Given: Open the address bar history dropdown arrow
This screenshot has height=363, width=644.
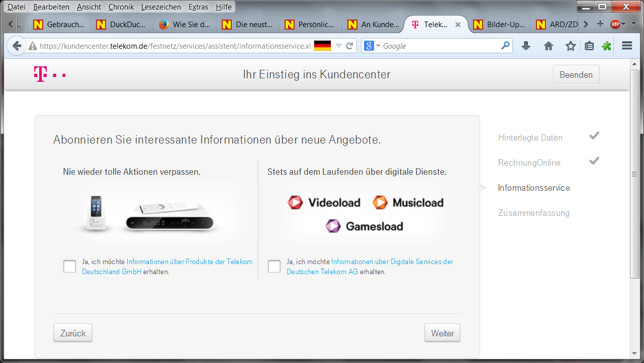Looking at the screenshot, I should coord(338,46).
